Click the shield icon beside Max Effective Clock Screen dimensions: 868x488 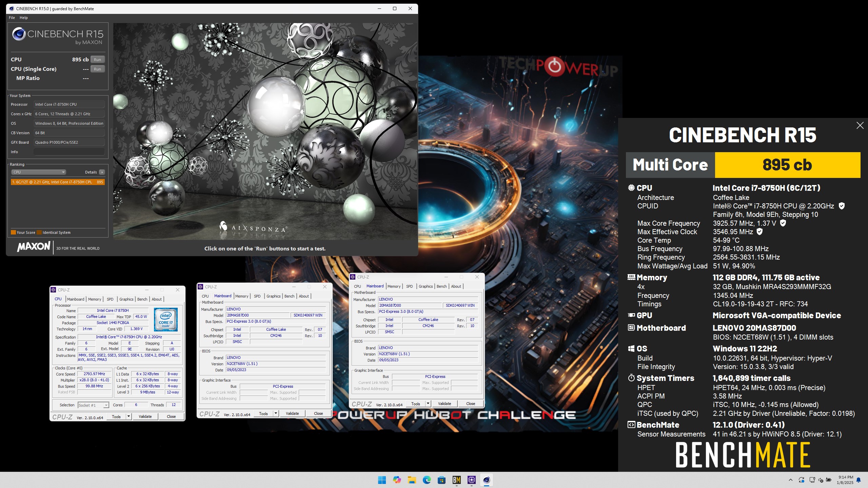760,231
